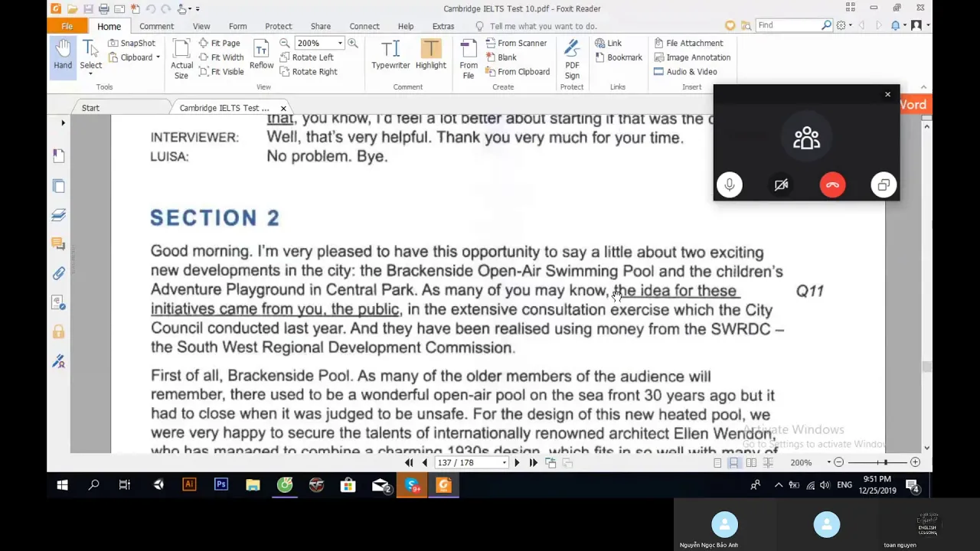
Task: End the call with red button
Action: [832, 185]
